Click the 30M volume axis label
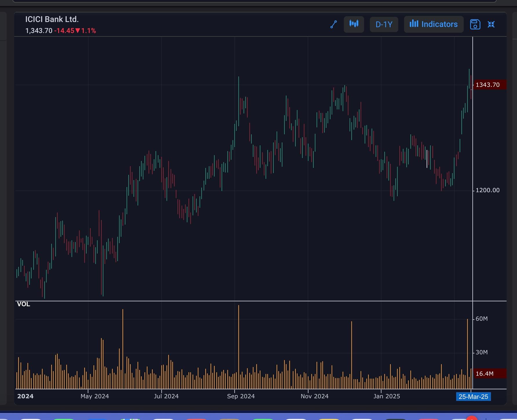Screen dimensions: 517x420 pos(482,352)
